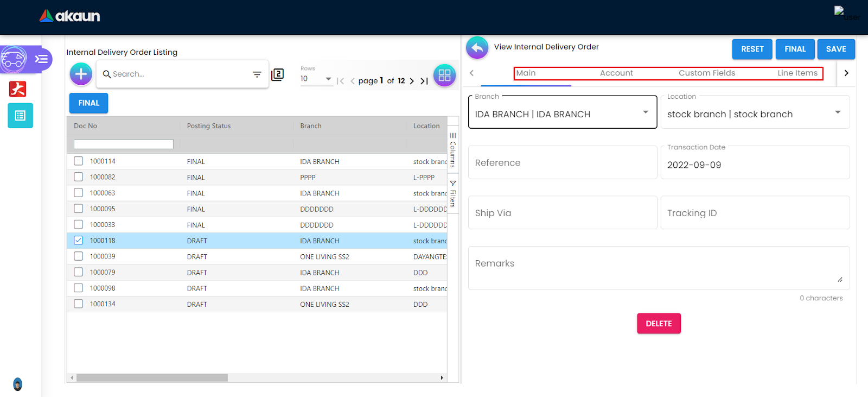The height and width of the screenshot is (397, 868).
Task: Open the search filter options icon
Action: click(x=257, y=74)
